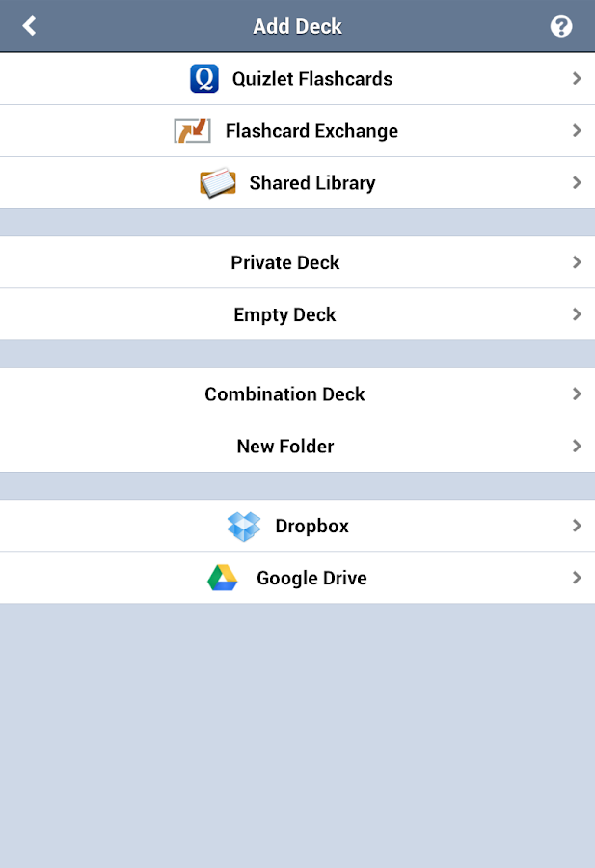The width and height of the screenshot is (595, 868).
Task: Click the Flashcard Exchange icon
Action: click(x=193, y=130)
